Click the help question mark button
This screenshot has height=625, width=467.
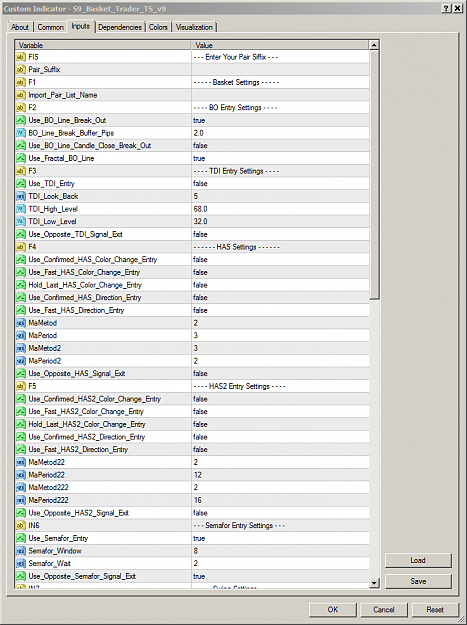447,8
